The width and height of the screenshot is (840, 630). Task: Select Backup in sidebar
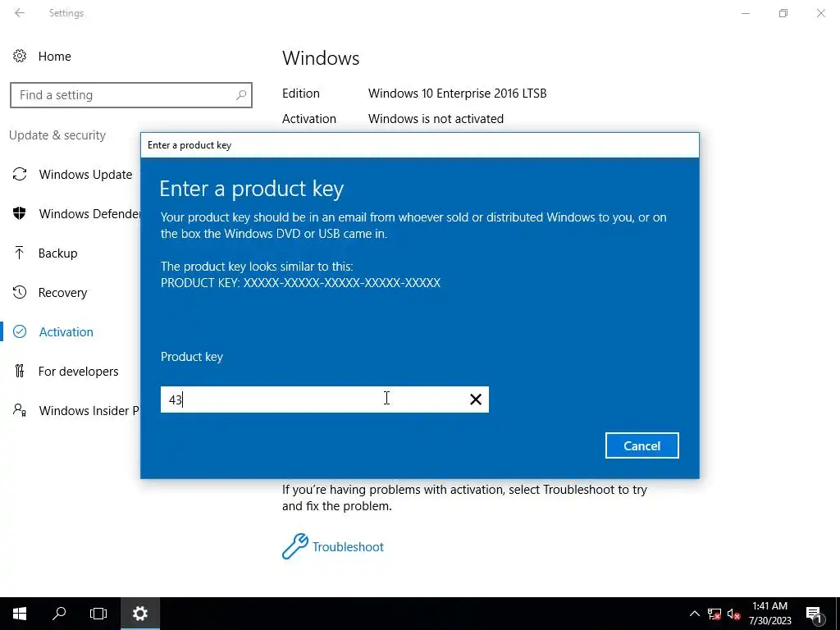click(58, 253)
